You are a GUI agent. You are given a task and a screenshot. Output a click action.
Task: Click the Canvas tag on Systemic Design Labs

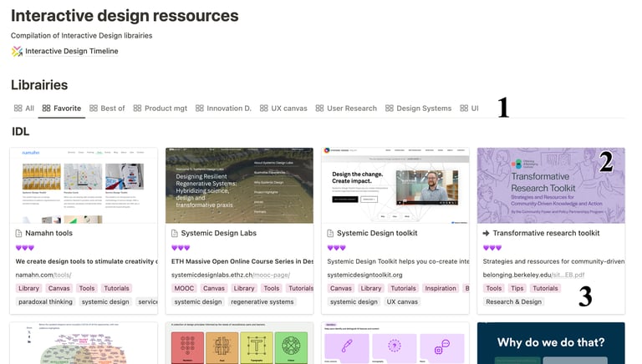pyautogui.click(x=214, y=288)
